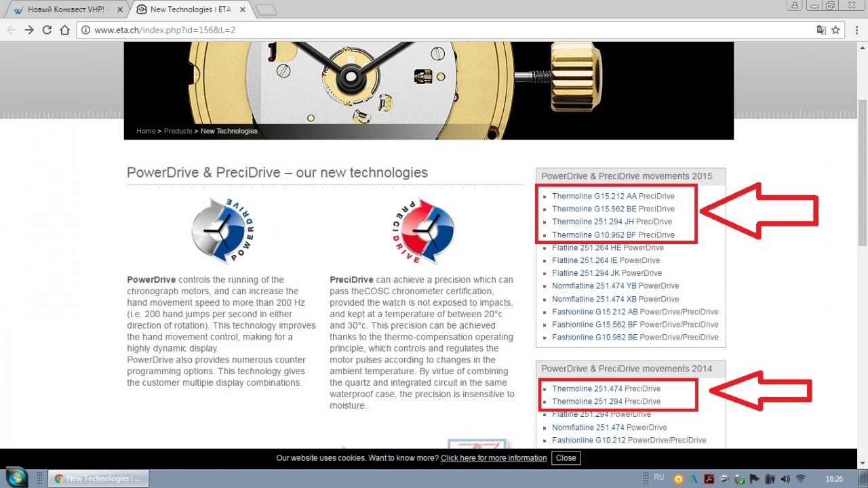This screenshot has height=488, width=868.
Task: Click 'Click here for more information' cookie link
Action: pyautogui.click(x=494, y=458)
